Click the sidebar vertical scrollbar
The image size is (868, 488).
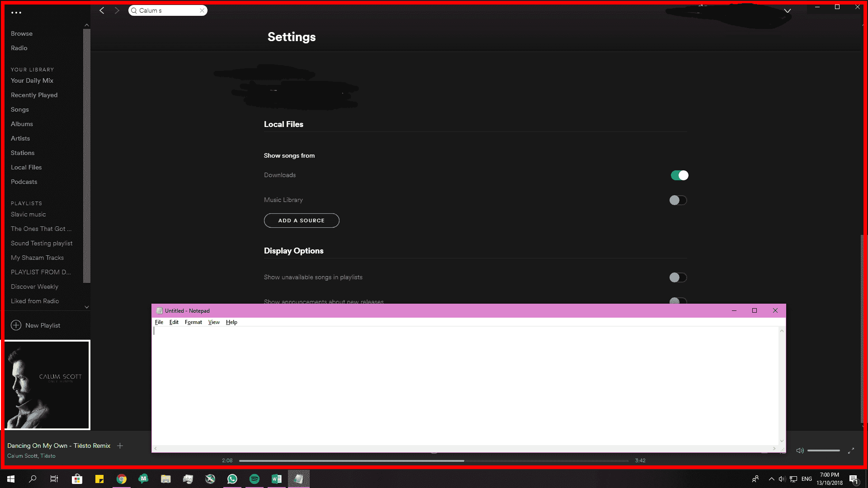[x=87, y=156]
